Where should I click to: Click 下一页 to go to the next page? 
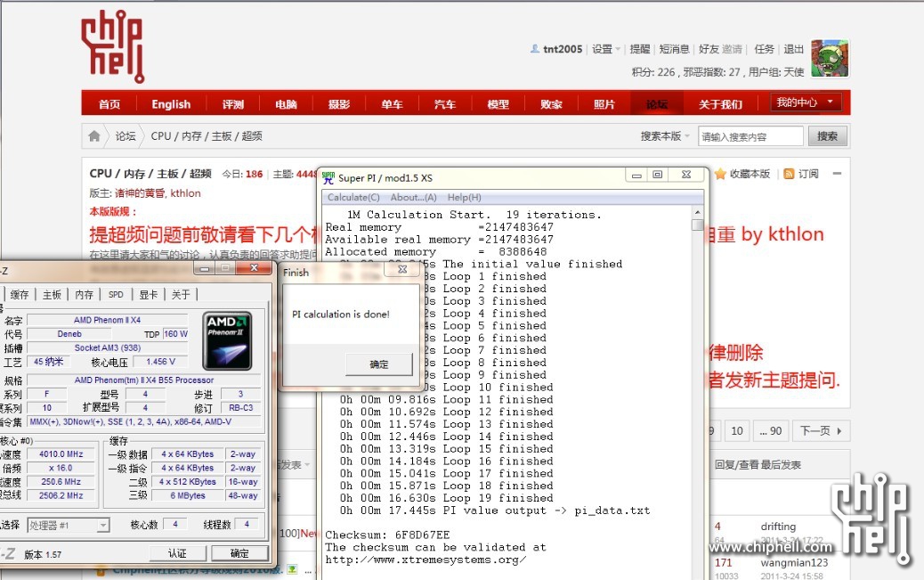(821, 430)
